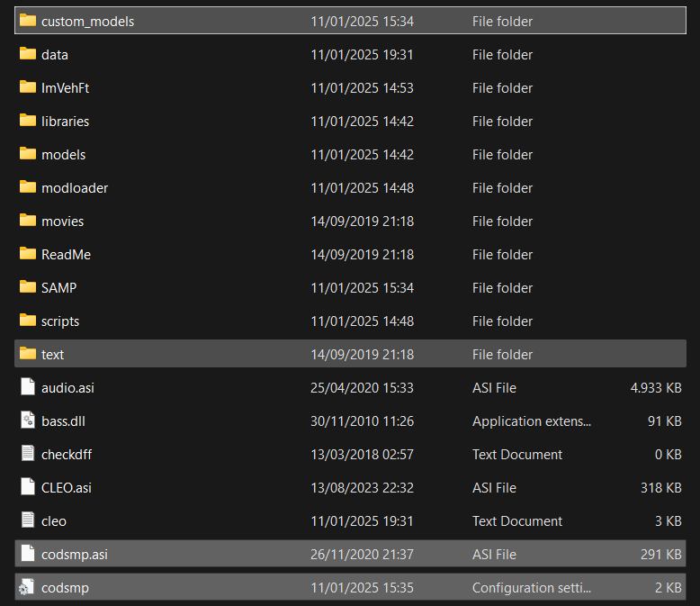Image resolution: width=700 pixels, height=606 pixels.
Task: Click the date 11/01/2025 14:48 of modloader
Action: [362, 187]
